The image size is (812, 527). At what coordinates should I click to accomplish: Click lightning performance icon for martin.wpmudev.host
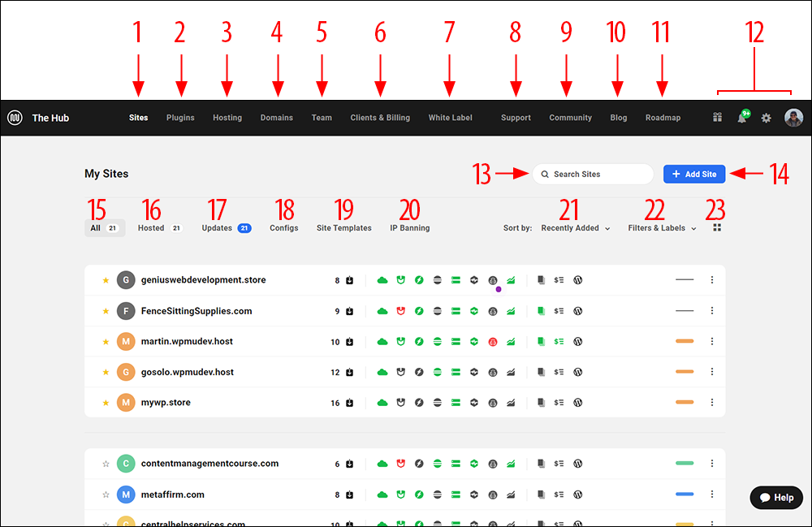(419, 342)
